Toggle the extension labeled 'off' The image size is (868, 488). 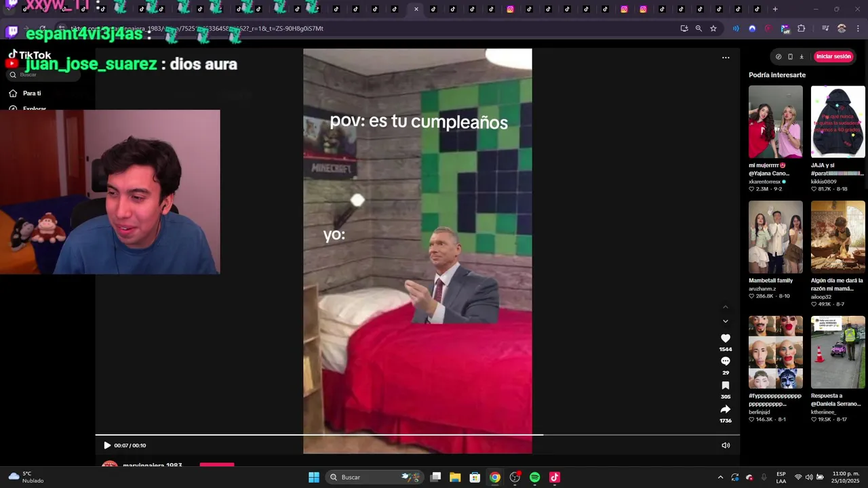[785, 28]
